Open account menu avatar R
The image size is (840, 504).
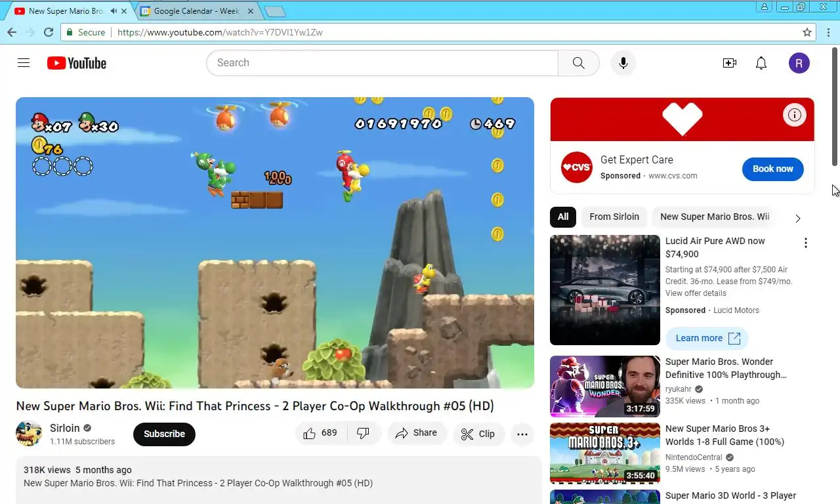799,63
